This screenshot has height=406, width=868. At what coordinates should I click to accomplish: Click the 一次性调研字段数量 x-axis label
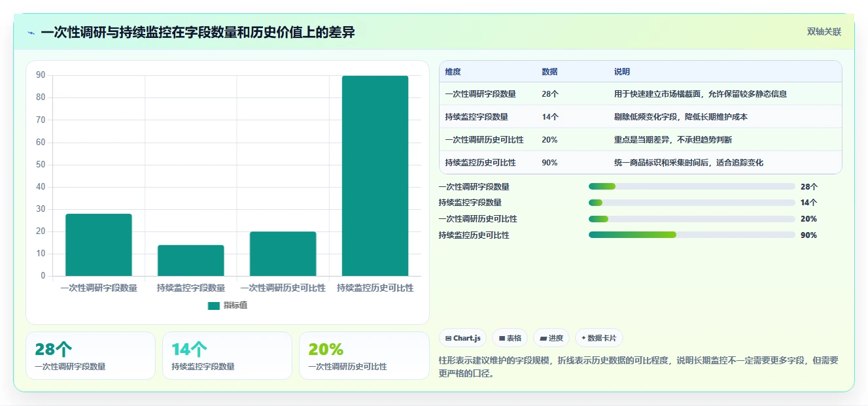coord(99,288)
